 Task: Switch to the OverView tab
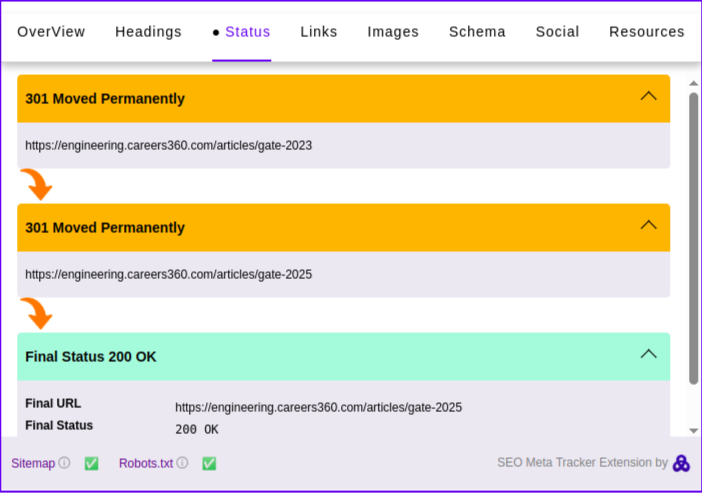(51, 32)
